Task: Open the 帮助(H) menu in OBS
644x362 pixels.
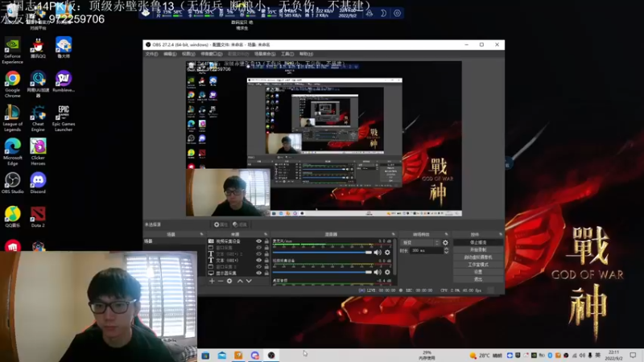Action: 306,54
